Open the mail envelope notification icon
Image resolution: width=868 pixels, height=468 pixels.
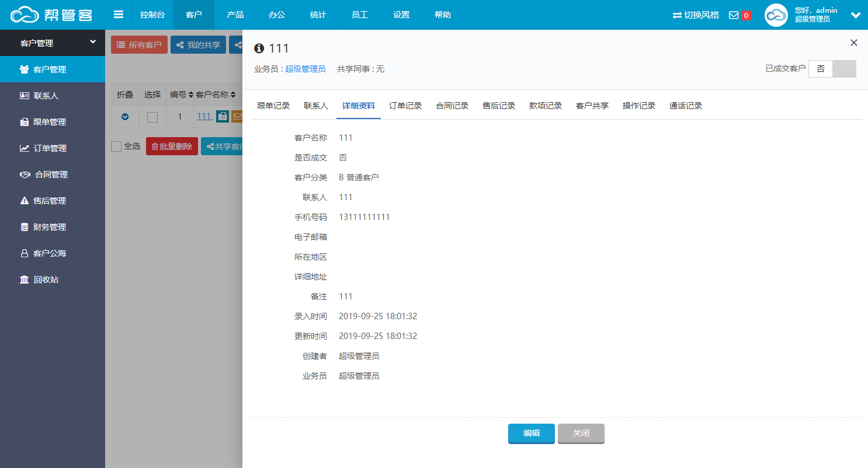point(734,15)
